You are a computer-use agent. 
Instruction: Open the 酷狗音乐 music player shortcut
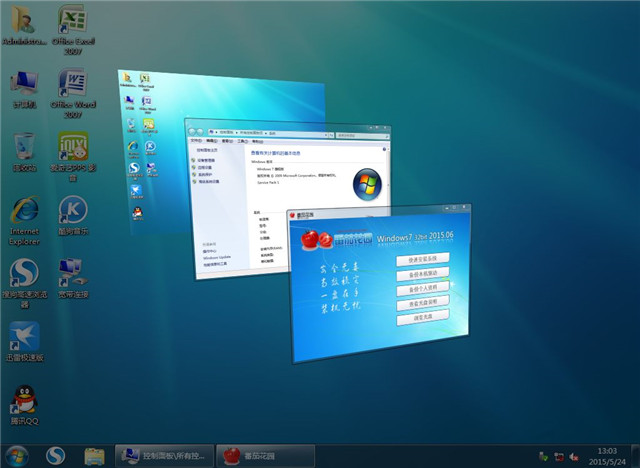[x=71, y=214]
